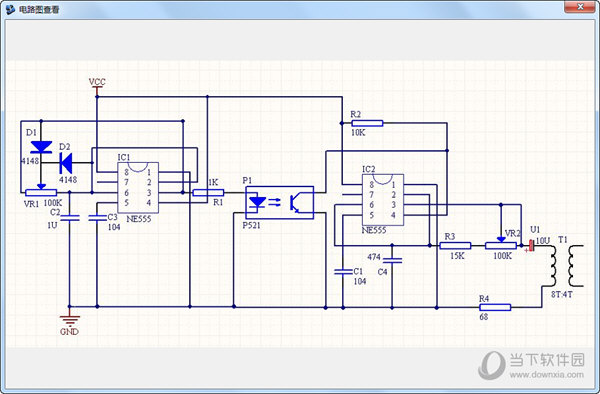This screenshot has width=600, height=394.
Task: Select the D2 4148 diode symbol
Action: point(66,163)
